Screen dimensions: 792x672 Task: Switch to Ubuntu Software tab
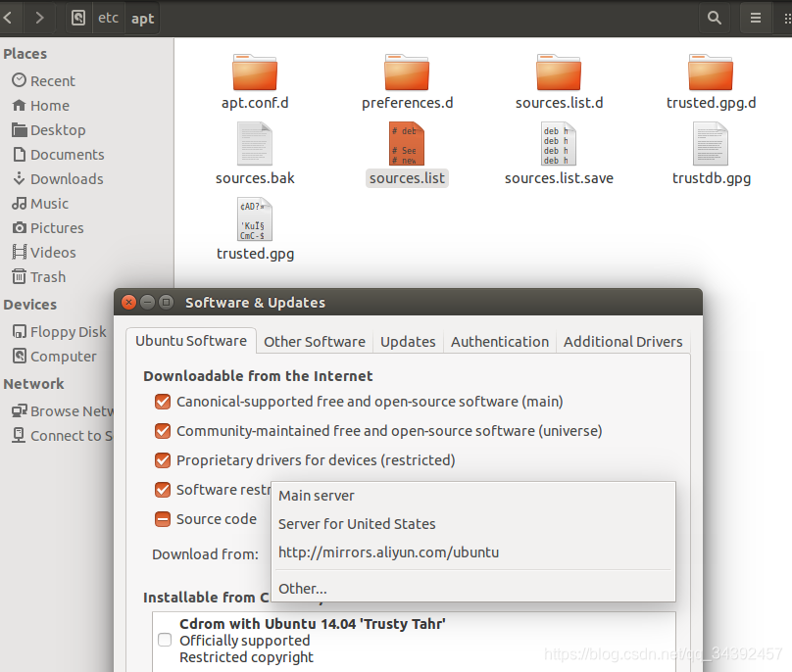click(x=191, y=341)
